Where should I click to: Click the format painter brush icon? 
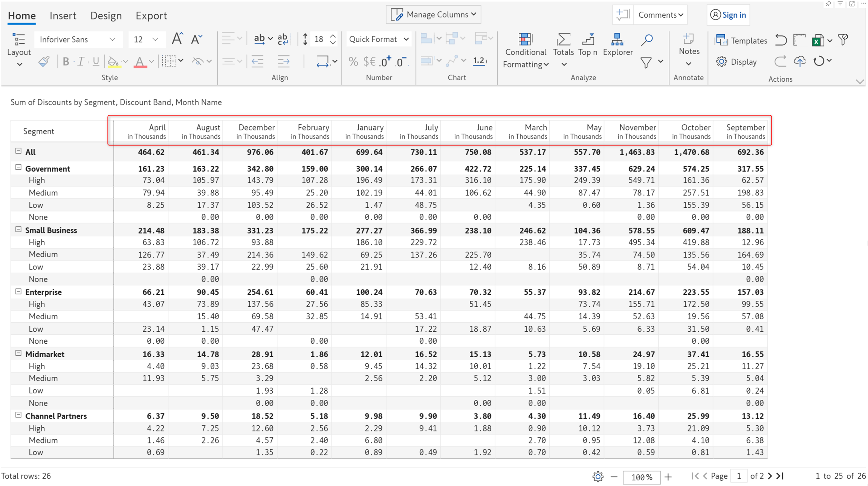click(x=44, y=61)
